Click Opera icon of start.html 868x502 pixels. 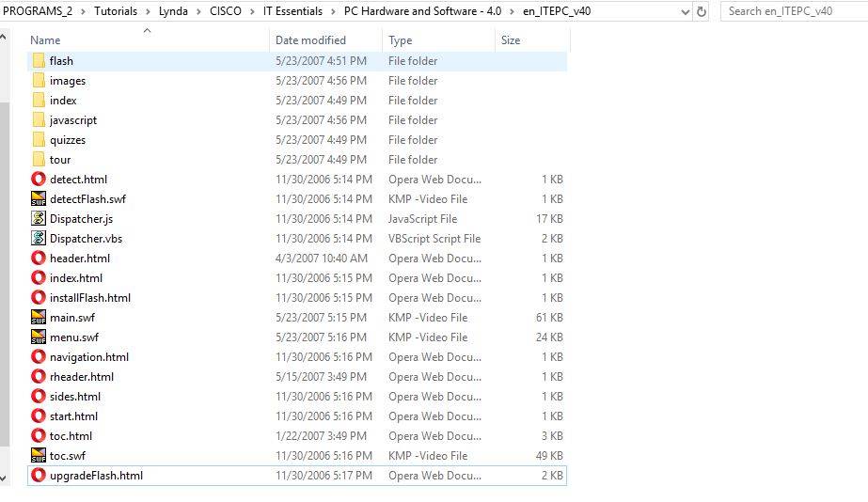pyautogui.click(x=39, y=416)
